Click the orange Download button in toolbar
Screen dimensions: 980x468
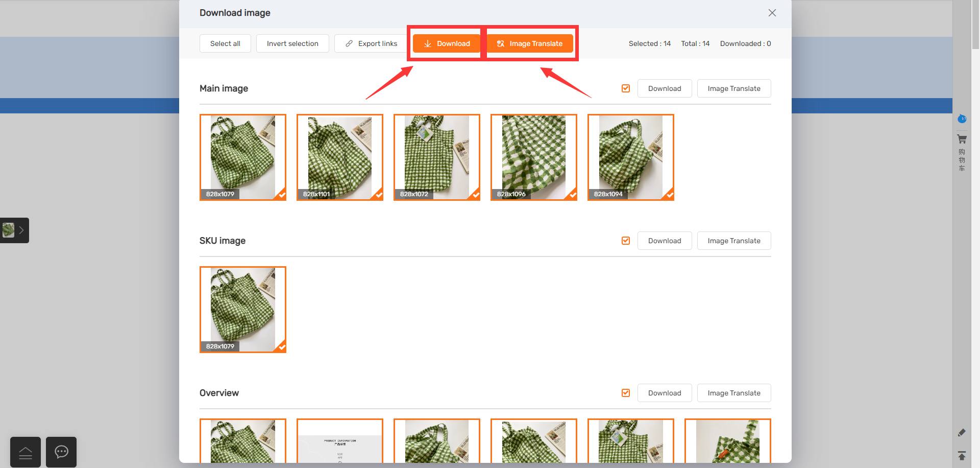pyautogui.click(x=447, y=43)
